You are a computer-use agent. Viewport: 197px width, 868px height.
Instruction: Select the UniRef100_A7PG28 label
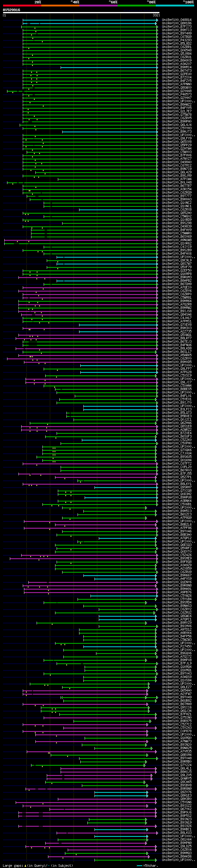click(x=176, y=372)
